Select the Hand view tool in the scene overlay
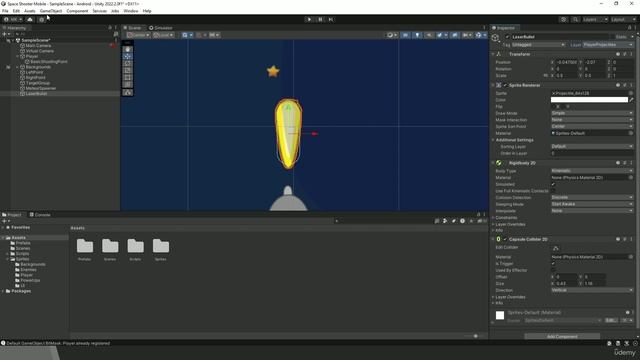 [x=128, y=49]
